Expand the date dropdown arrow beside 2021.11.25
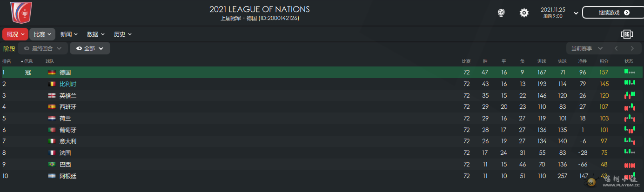The image size is (644, 192). point(576,13)
